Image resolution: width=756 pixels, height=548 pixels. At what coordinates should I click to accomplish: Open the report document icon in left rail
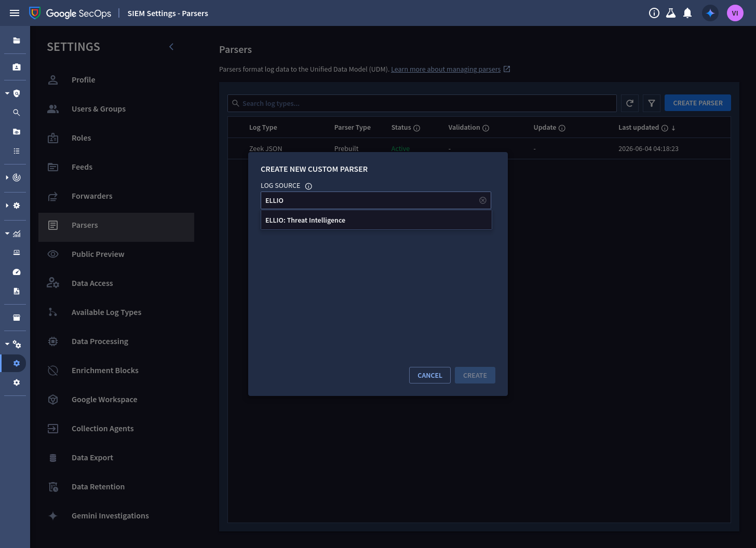click(17, 291)
